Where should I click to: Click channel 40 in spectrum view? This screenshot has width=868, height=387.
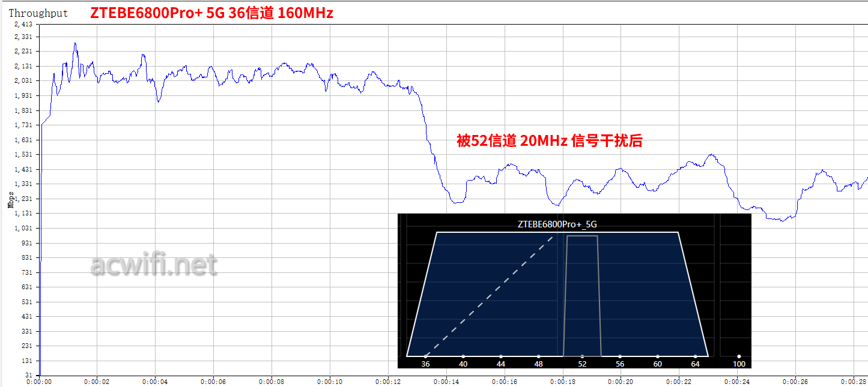[463, 363]
